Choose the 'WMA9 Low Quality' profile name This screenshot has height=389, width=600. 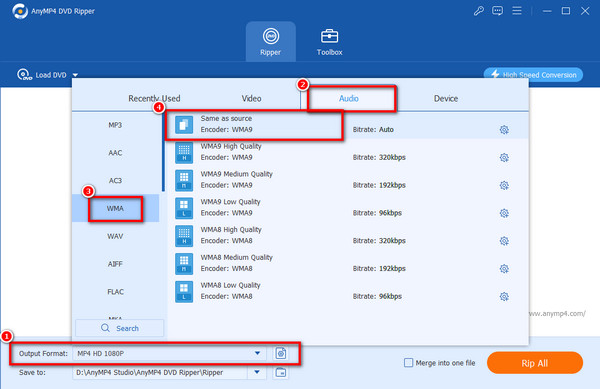[230, 202]
